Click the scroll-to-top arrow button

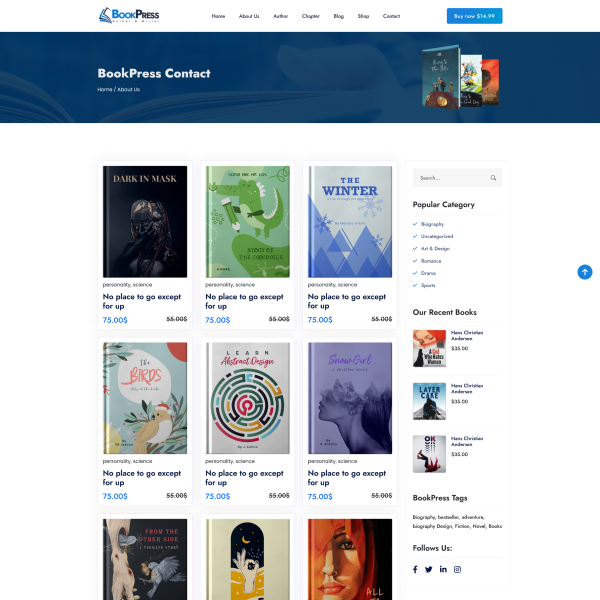585,272
